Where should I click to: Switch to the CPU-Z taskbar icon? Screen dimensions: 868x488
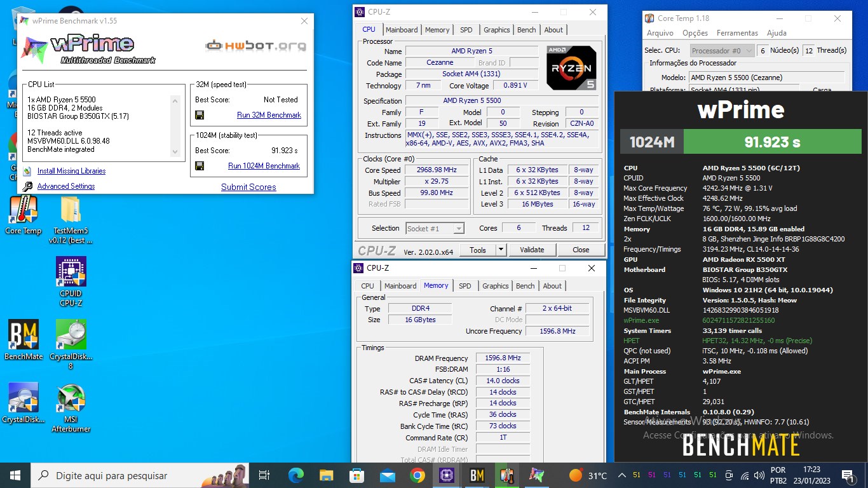click(x=447, y=475)
